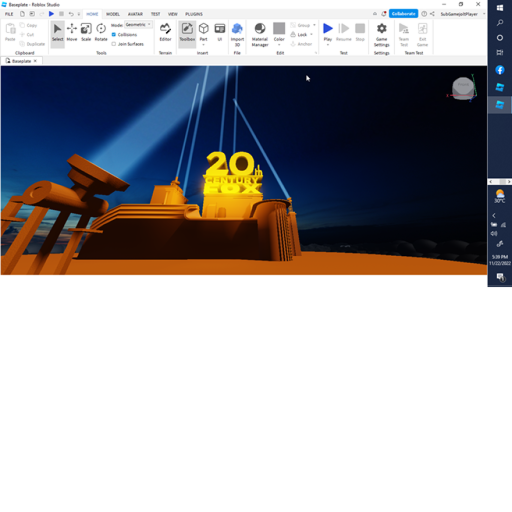Click the Color swatch button
512x512 pixels.
click(x=279, y=30)
